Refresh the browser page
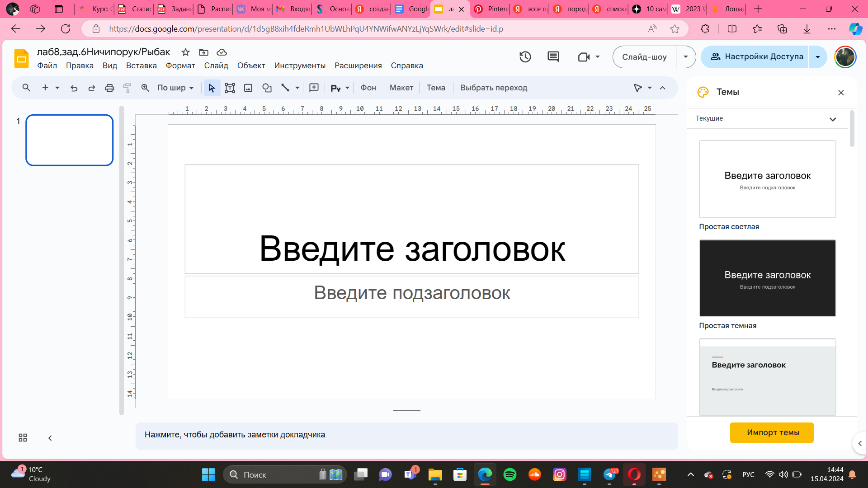This screenshot has width=868, height=488. [x=66, y=29]
